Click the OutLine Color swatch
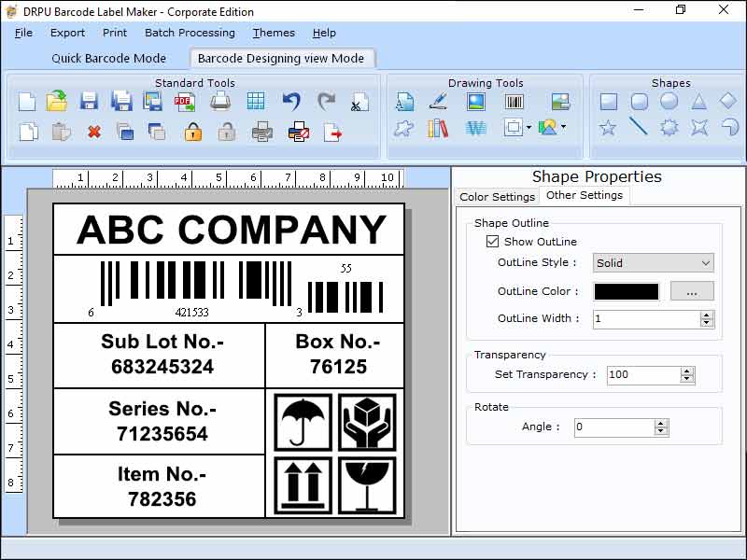The image size is (747, 560). 626,291
